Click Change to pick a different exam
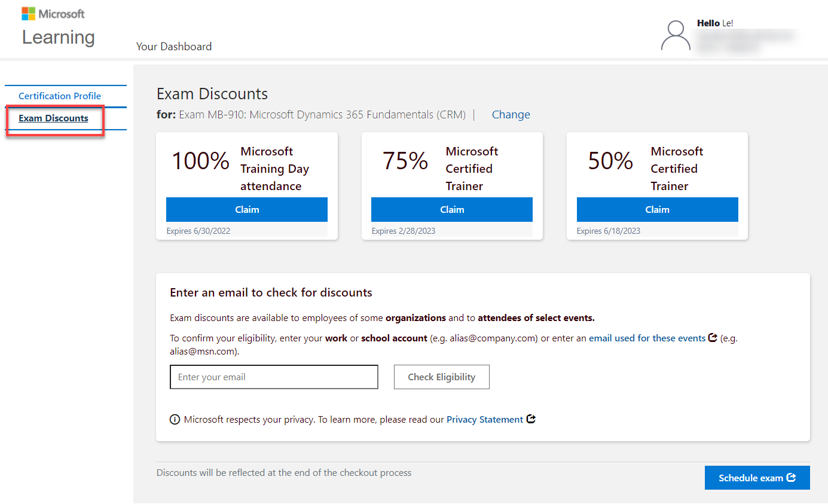This screenshot has width=828, height=504. tap(511, 114)
